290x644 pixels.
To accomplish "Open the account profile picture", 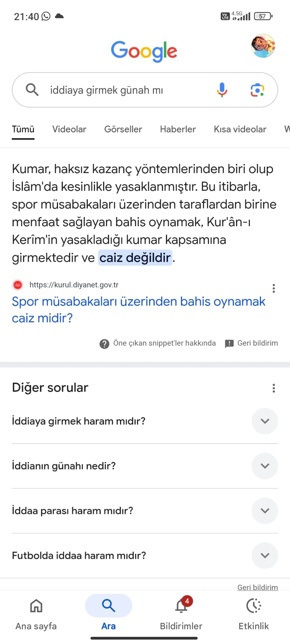I will click(263, 46).
